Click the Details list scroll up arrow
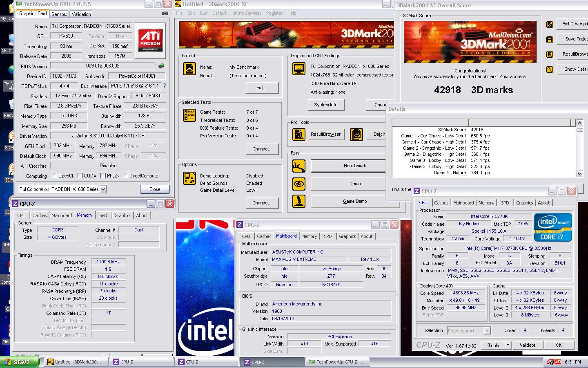The height and width of the screenshot is (368, 588). (x=579, y=123)
